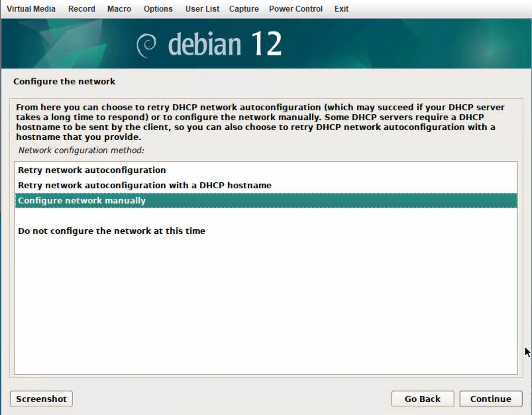Click Exit in the menu bar

pyautogui.click(x=341, y=9)
